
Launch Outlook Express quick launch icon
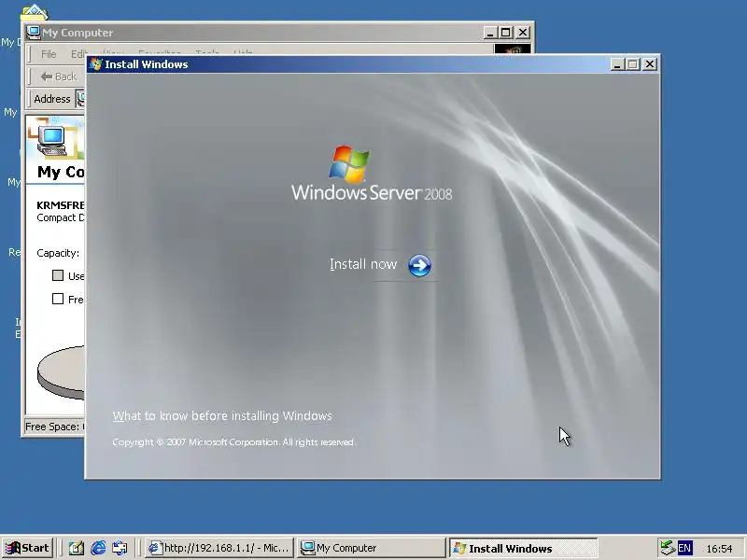(120, 548)
